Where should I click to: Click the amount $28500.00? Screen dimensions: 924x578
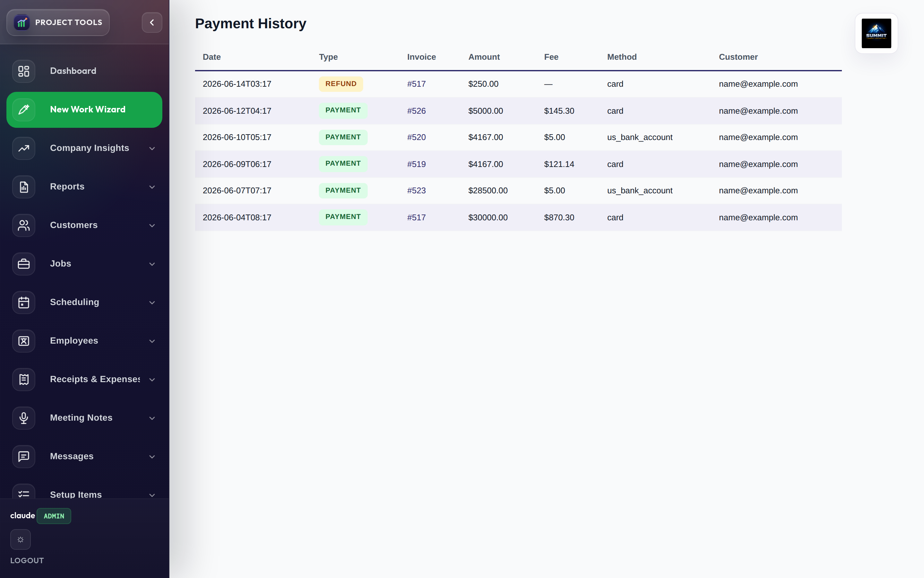coord(488,190)
